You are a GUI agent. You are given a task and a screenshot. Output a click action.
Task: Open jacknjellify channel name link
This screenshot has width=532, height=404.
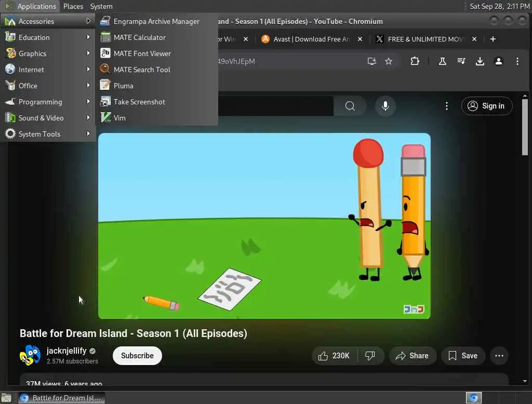pyautogui.click(x=66, y=351)
